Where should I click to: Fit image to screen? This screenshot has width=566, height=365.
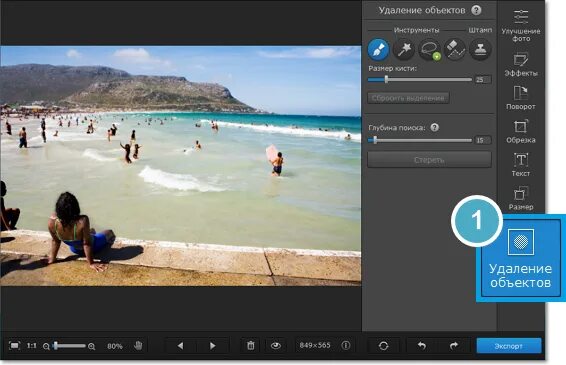click(14, 346)
